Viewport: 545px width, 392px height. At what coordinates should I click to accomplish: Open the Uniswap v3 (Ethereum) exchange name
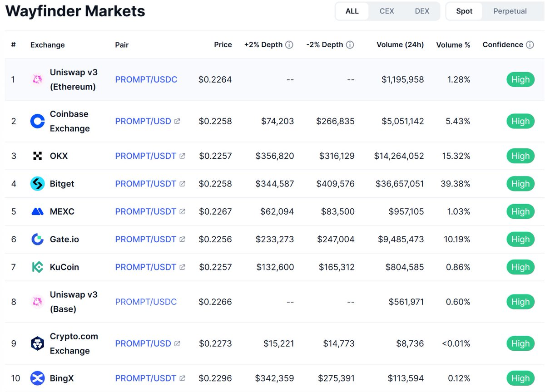pos(74,79)
